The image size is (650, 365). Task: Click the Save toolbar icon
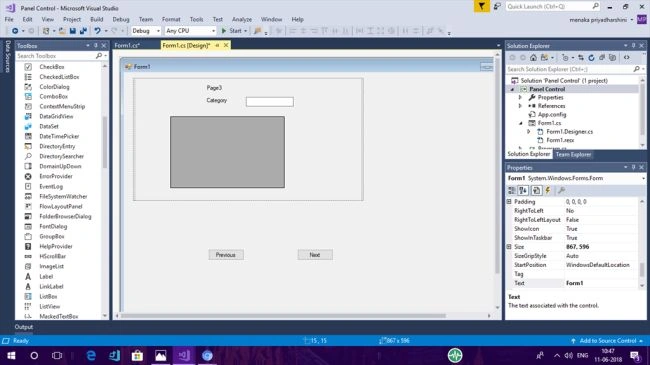coord(73,31)
